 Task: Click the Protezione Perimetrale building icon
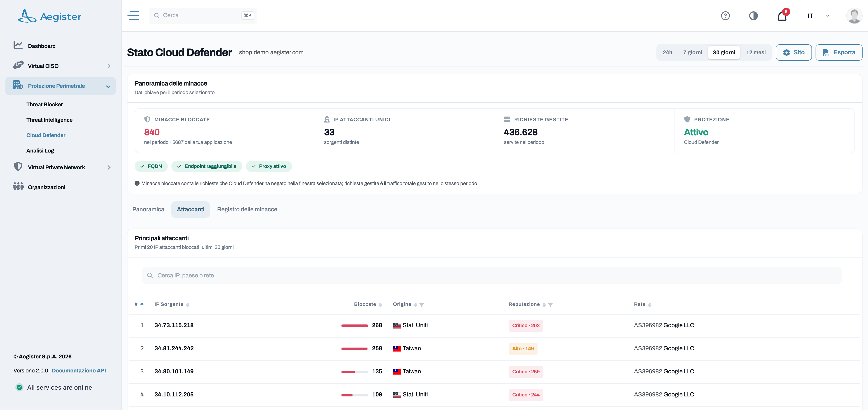18,85
